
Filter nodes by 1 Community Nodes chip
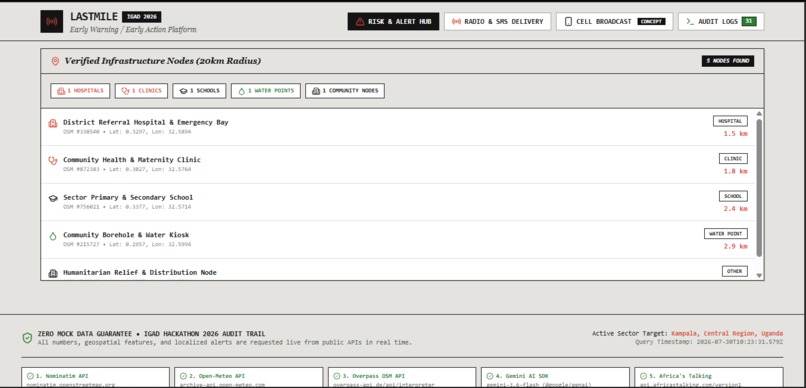345,91
